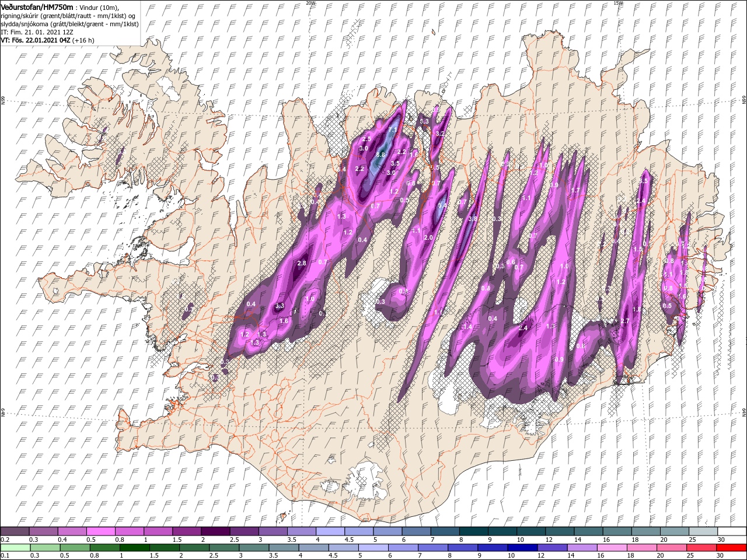Click the 8.8 snowfall value on the map
The height and width of the screenshot is (560, 747).
[381, 155]
